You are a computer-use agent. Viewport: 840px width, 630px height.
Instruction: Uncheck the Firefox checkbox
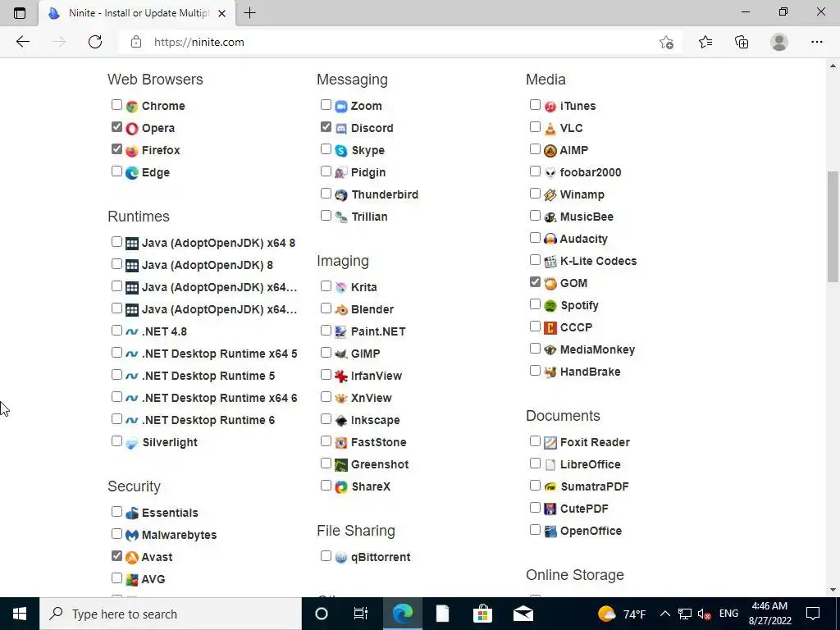[116, 148]
